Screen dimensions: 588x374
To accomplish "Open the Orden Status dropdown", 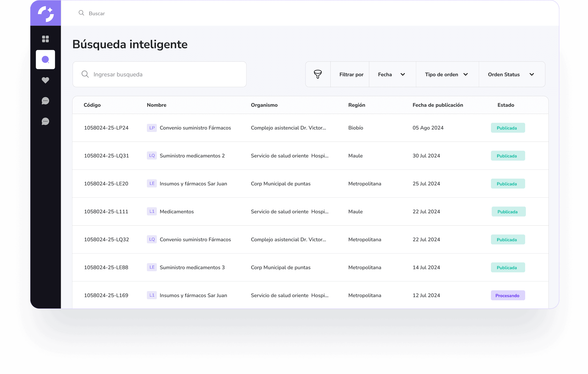I will [512, 74].
